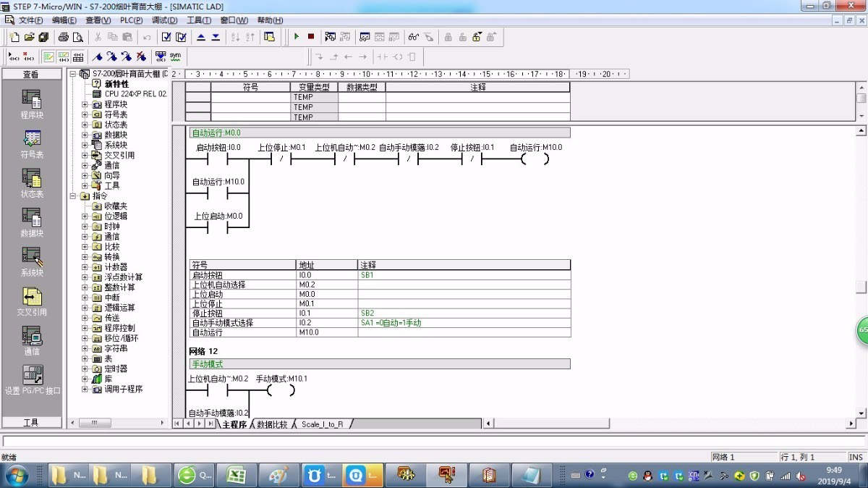Open the Windows Start menu

pos(16,476)
